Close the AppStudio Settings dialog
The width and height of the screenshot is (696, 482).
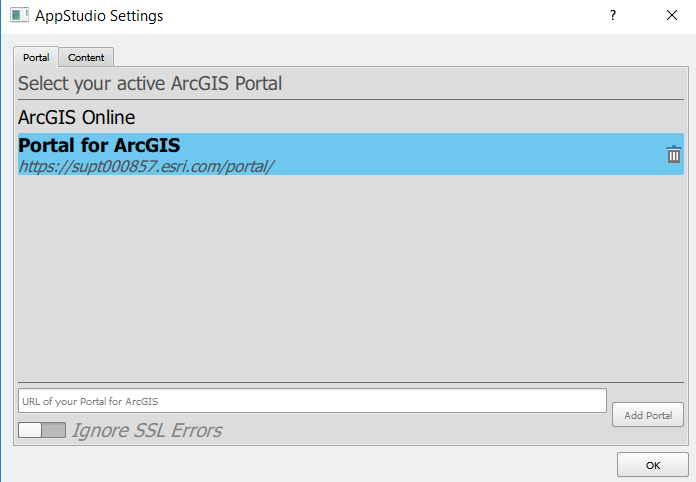pos(671,16)
